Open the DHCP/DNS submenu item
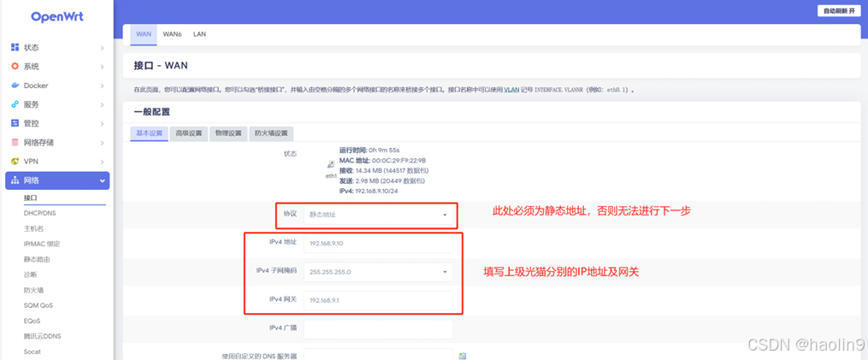The image size is (868, 360). (x=40, y=213)
